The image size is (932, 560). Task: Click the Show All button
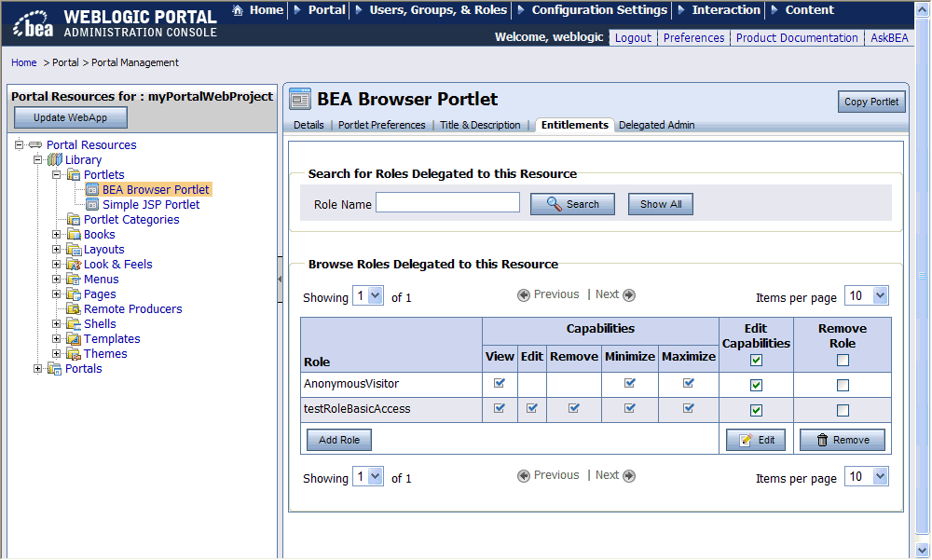(661, 204)
